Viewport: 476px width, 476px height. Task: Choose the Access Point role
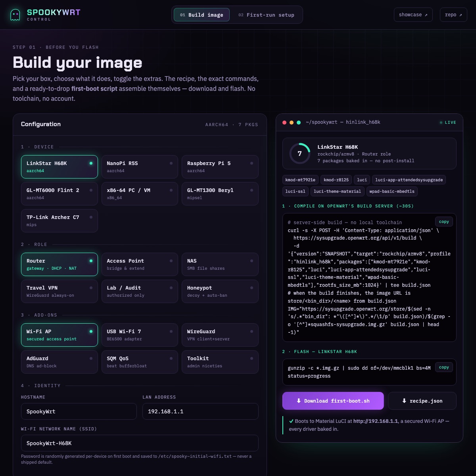pos(140,264)
